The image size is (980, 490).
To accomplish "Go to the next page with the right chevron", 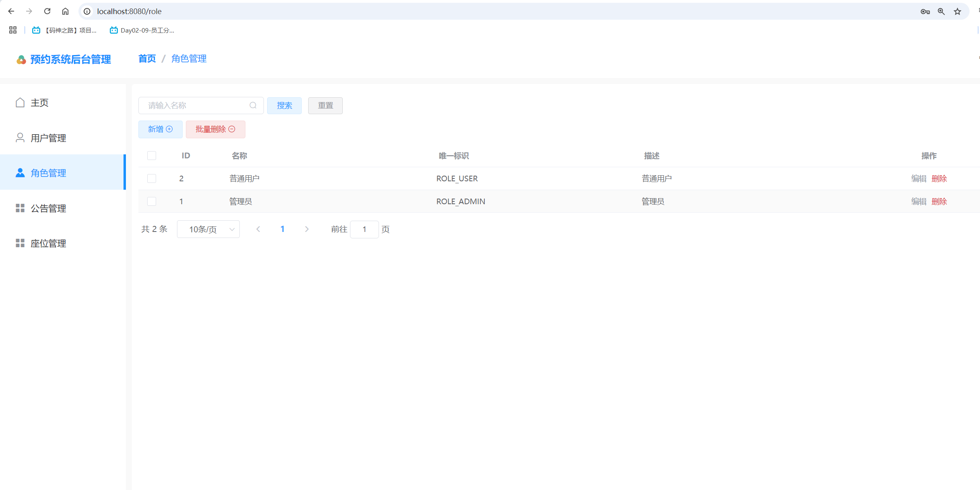I will pyautogui.click(x=307, y=229).
